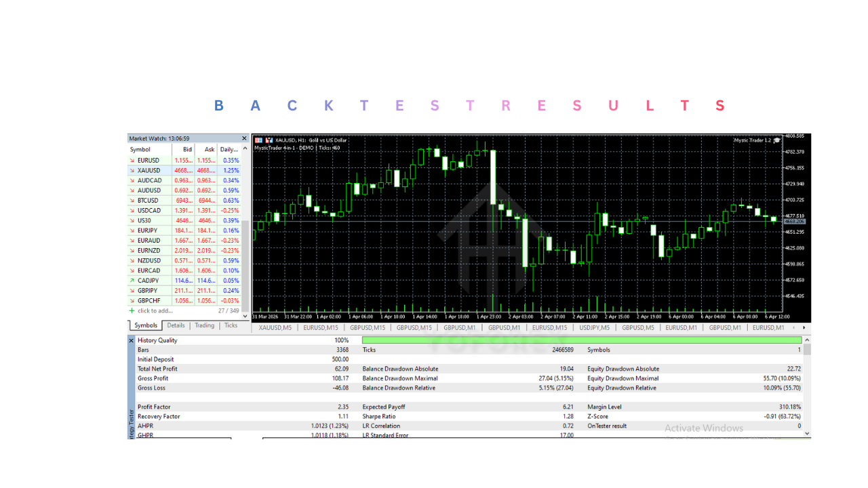This screenshot has width=868, height=488.
Task: Click the Activate Windows notice
Action: pyautogui.click(x=703, y=428)
